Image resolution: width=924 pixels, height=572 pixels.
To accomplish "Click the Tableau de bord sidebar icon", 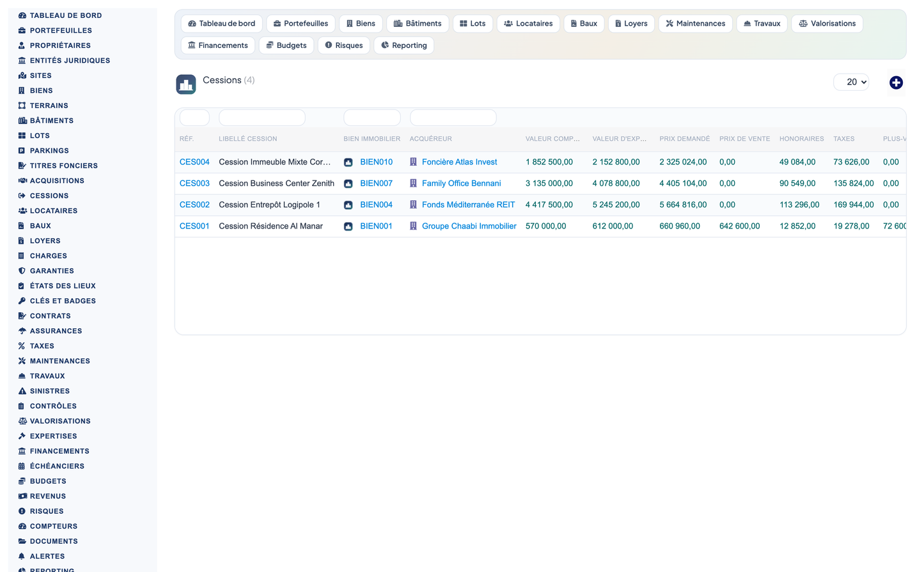I will point(22,15).
